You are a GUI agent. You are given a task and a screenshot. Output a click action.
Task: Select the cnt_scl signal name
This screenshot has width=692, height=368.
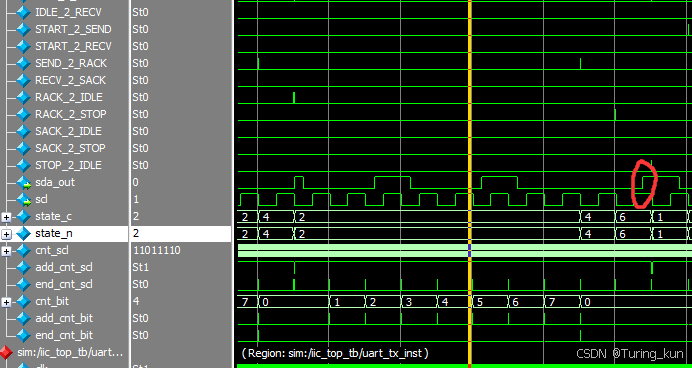(x=52, y=250)
